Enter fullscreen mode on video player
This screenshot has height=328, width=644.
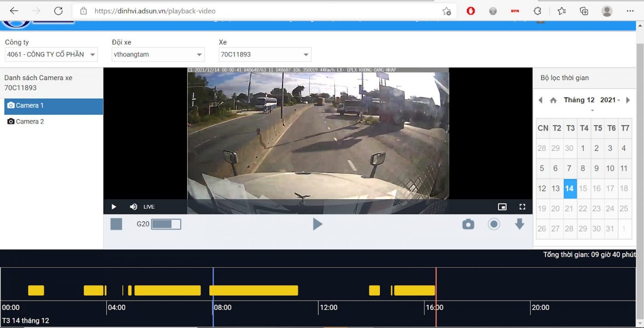click(522, 207)
